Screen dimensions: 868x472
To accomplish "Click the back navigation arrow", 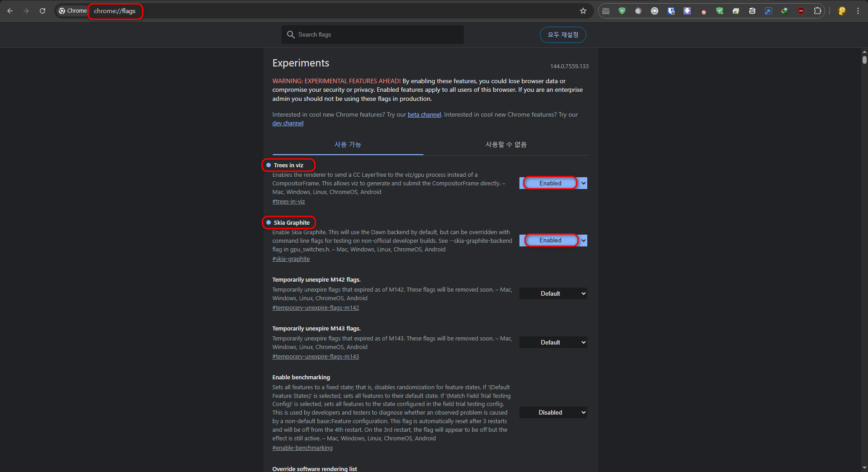I will point(10,11).
